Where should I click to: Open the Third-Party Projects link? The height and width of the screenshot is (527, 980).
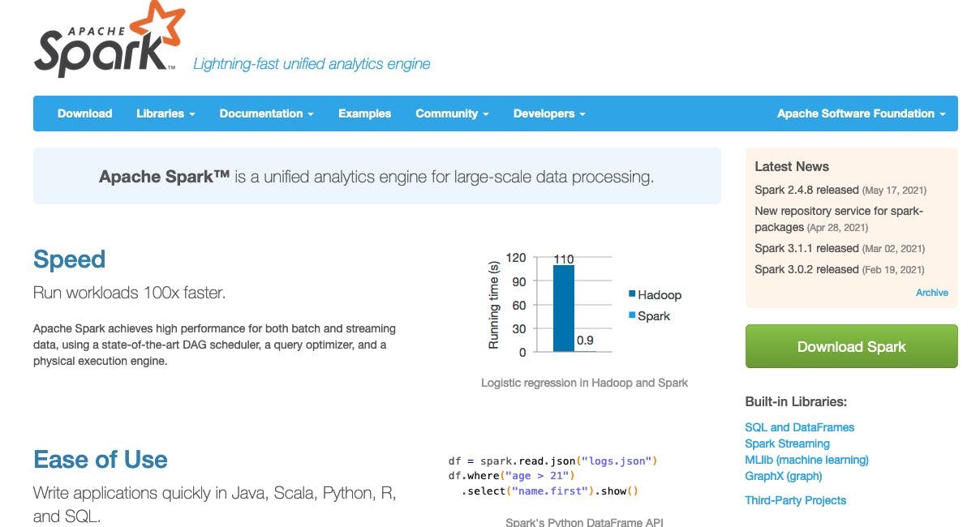[796, 500]
